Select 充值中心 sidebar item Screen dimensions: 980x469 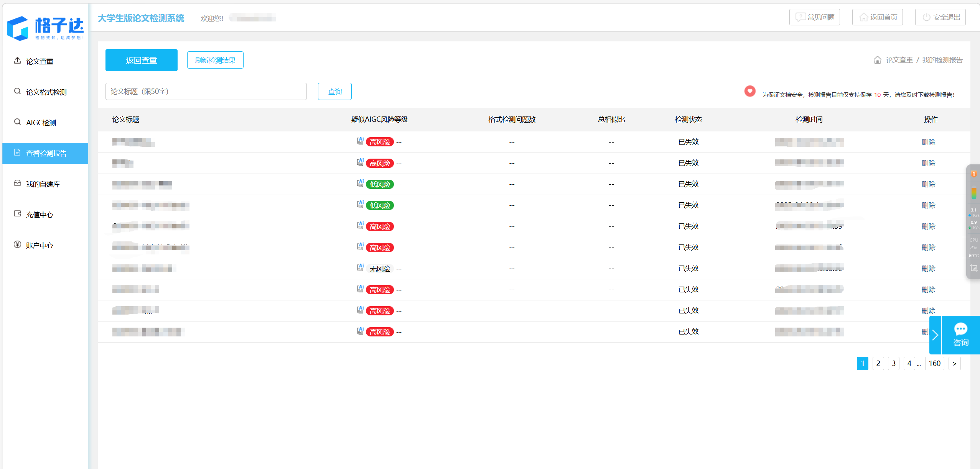40,215
